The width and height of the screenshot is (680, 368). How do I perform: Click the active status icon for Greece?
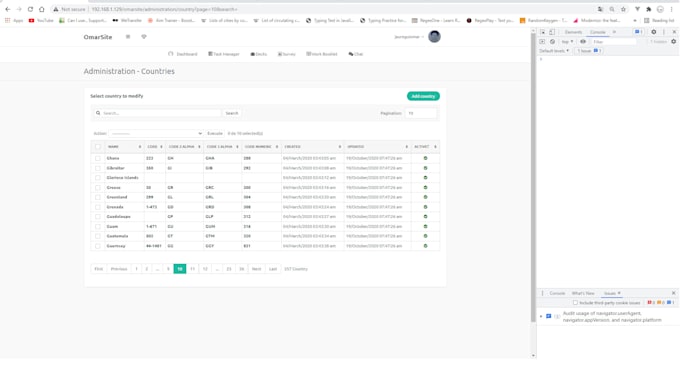pyautogui.click(x=425, y=188)
